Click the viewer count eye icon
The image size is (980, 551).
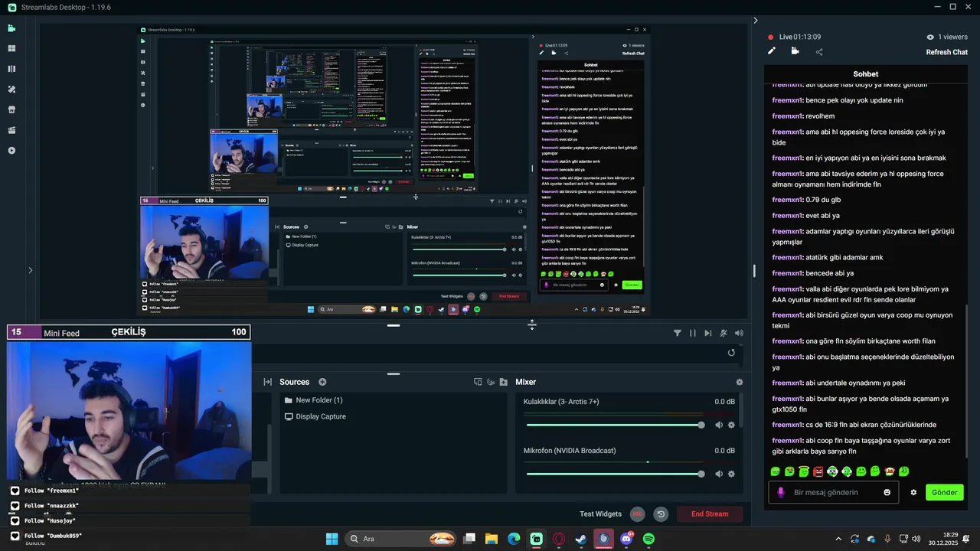click(930, 37)
